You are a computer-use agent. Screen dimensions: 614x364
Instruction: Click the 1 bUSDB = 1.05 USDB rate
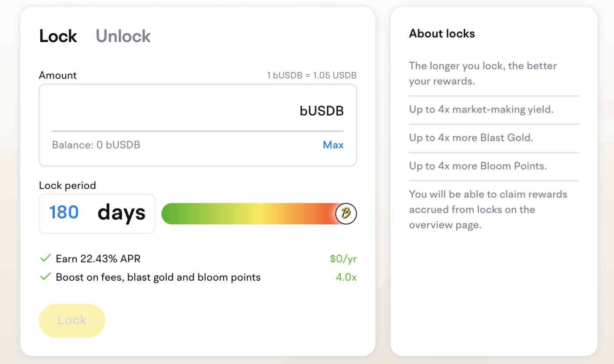pyautogui.click(x=311, y=75)
